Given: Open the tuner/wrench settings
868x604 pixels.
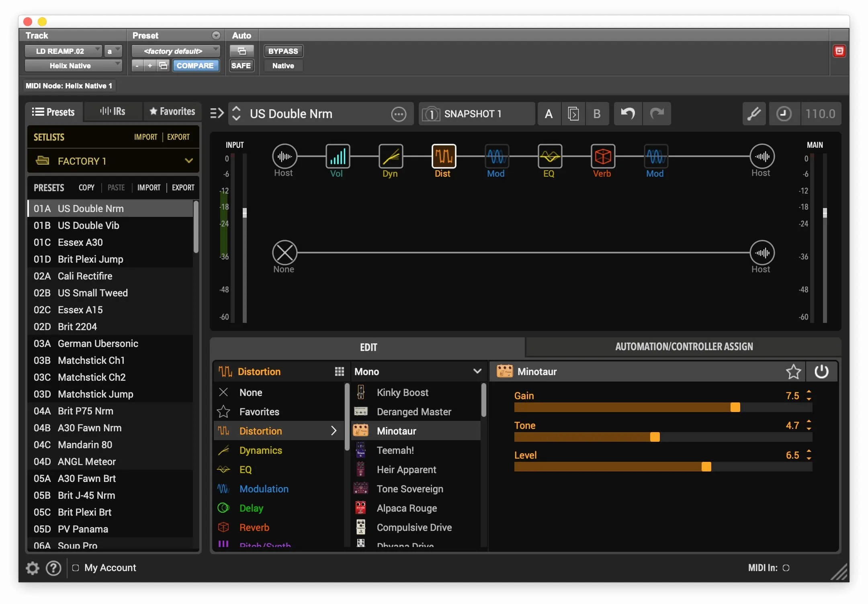Looking at the screenshot, I should coord(754,114).
